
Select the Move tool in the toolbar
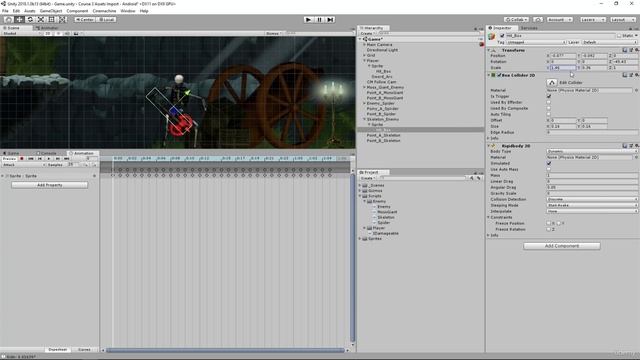[x=19, y=20]
